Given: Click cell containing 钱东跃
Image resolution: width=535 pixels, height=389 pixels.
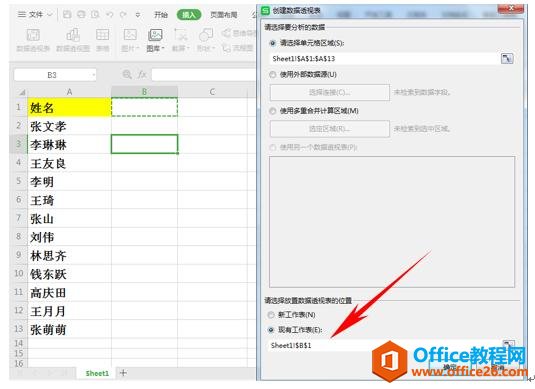Looking at the screenshot, I should coord(69,274).
